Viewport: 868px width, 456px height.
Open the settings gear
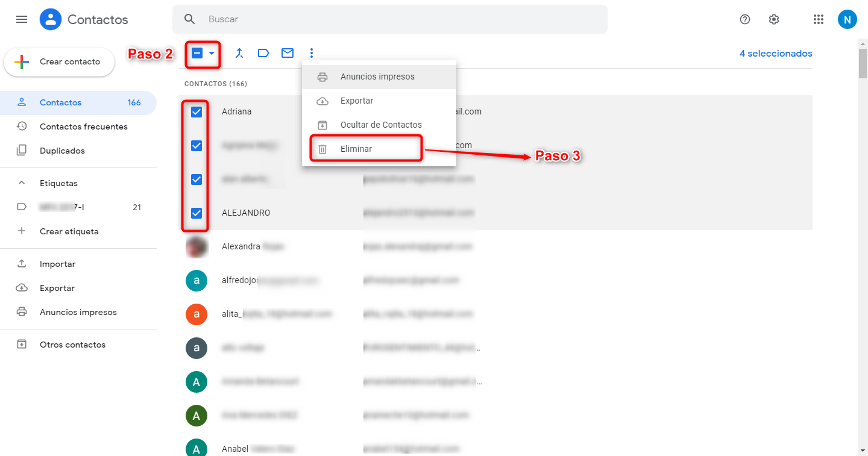coord(773,19)
